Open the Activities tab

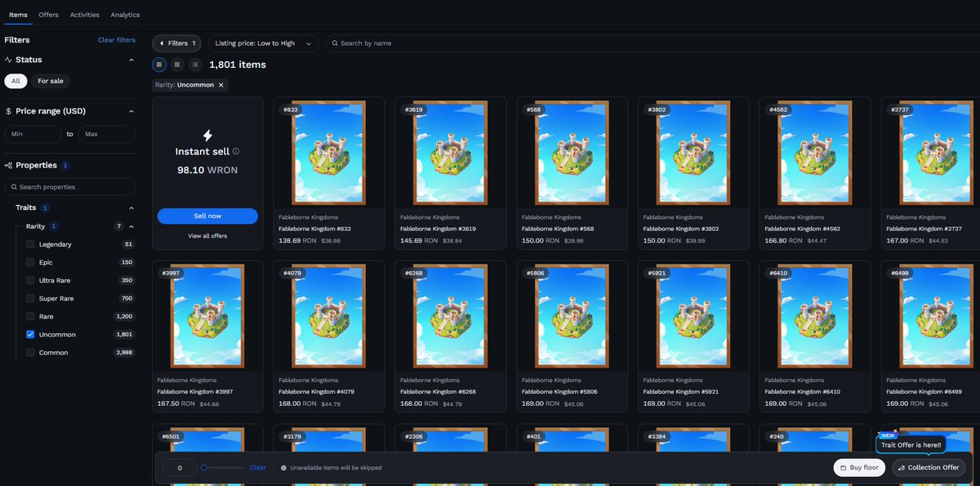click(x=85, y=15)
